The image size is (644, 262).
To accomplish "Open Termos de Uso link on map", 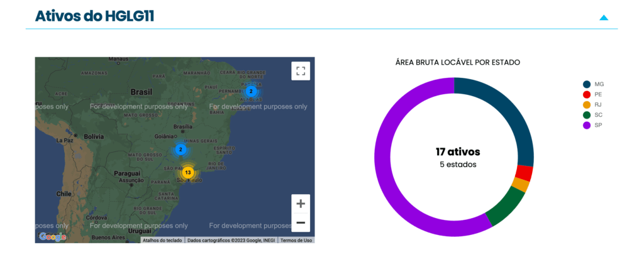I will click(296, 240).
